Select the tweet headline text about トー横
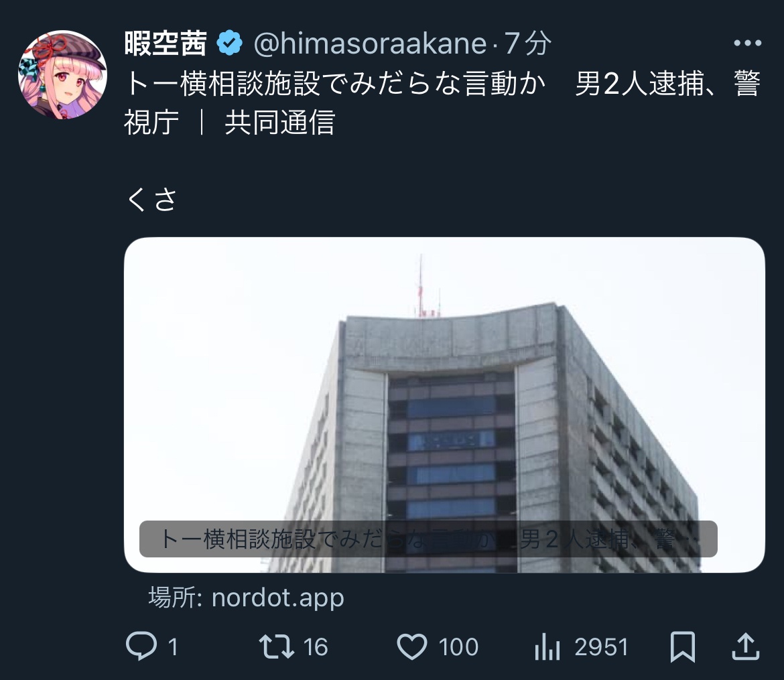Viewport: 784px width, 680px height. 442,103
